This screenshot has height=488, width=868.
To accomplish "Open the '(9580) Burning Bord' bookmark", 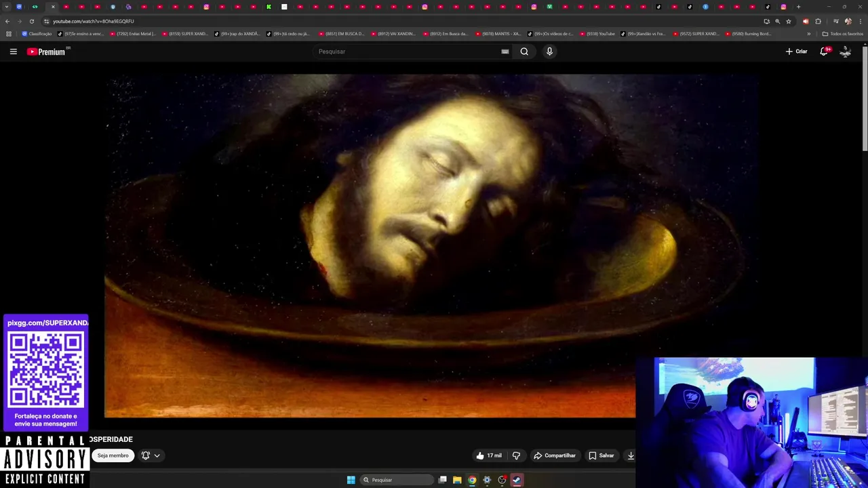I will tap(748, 34).
